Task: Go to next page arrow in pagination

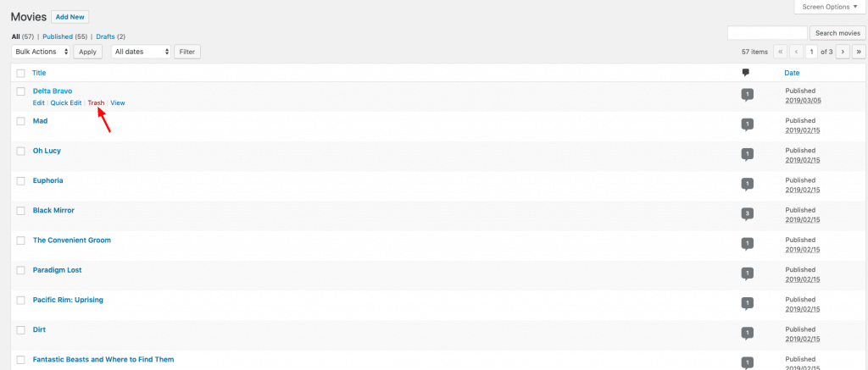Action: click(x=843, y=52)
